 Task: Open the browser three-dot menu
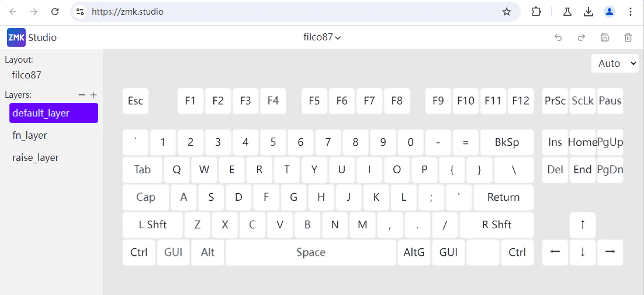(631, 12)
